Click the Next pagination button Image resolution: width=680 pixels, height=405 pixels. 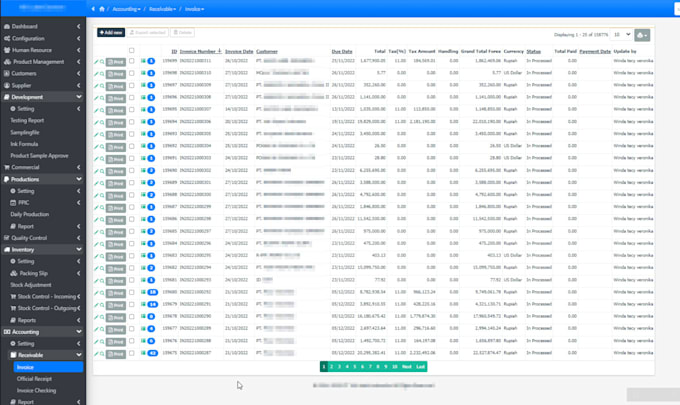(x=406, y=367)
